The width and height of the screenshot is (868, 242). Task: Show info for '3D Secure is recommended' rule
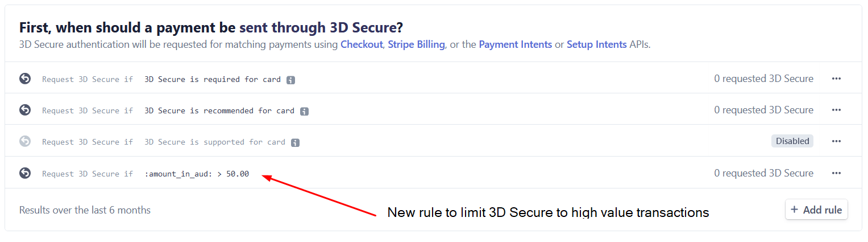pyautogui.click(x=304, y=111)
